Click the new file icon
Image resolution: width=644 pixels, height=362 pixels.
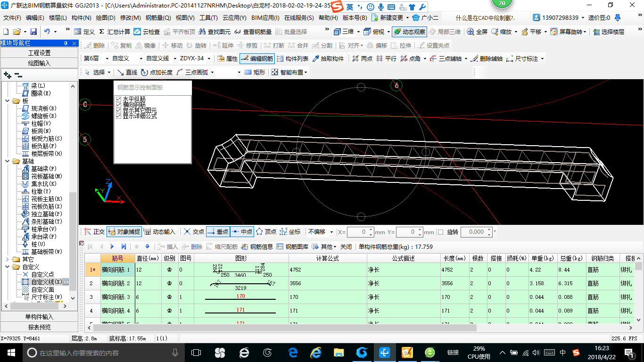(6, 32)
